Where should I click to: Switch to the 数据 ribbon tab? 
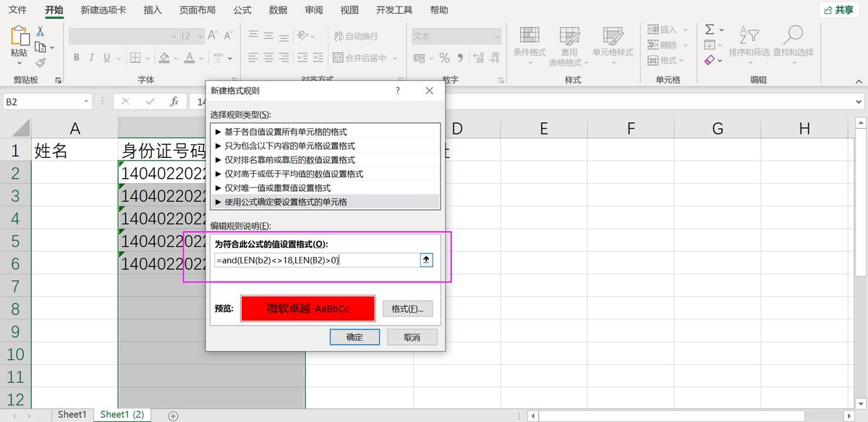[276, 10]
